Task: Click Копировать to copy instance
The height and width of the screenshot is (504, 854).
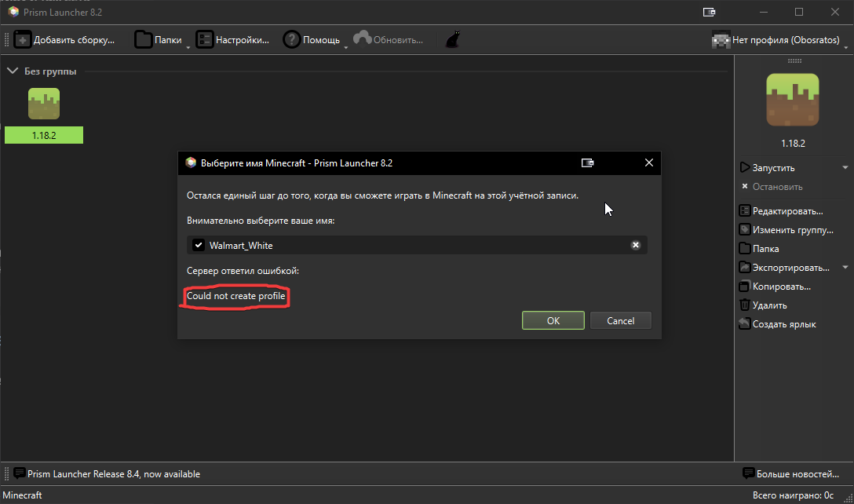Action: click(775, 287)
